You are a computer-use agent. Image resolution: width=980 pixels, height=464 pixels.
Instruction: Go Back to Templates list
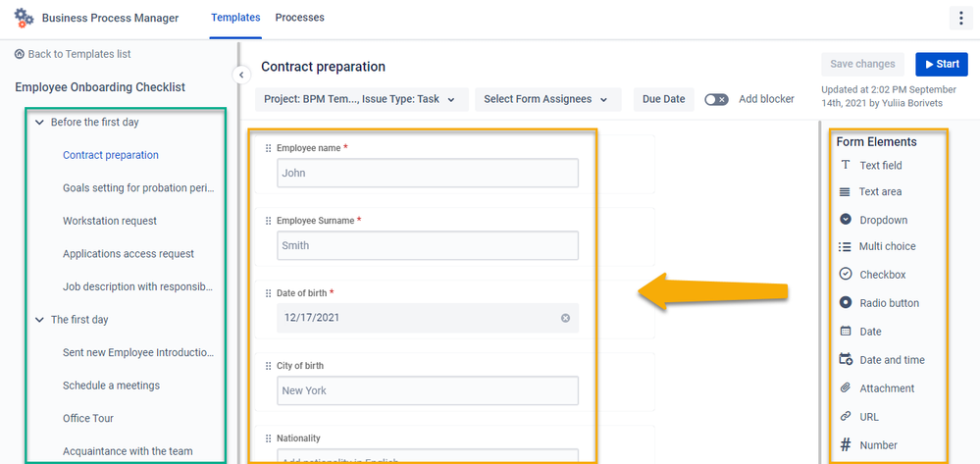point(73,54)
